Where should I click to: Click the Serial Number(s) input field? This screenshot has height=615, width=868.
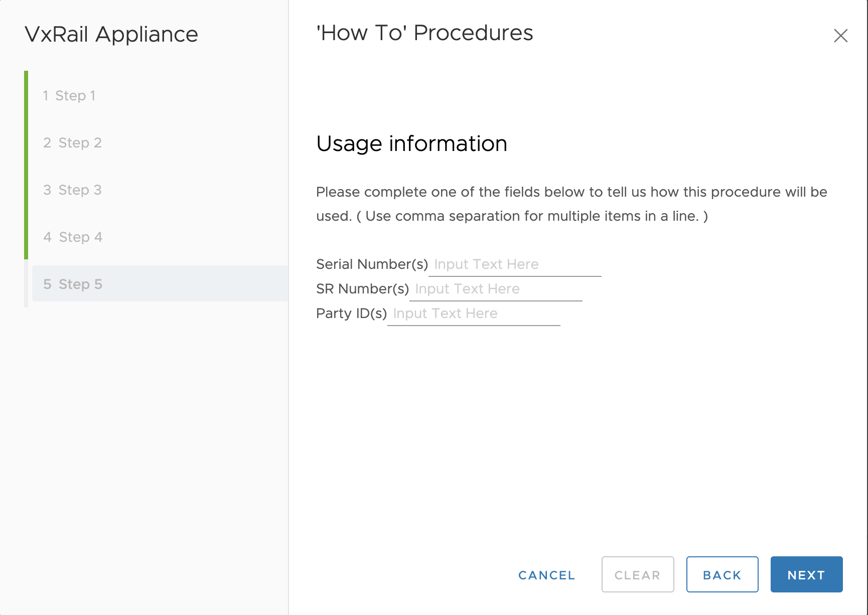point(515,264)
